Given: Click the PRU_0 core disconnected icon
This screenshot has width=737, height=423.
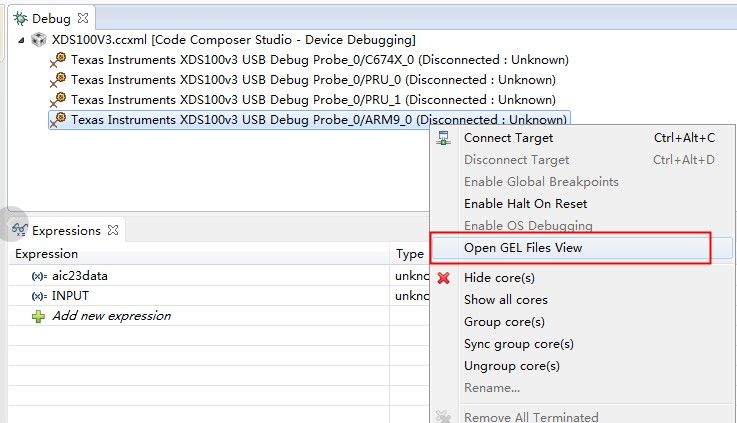Looking at the screenshot, I should tap(58, 80).
